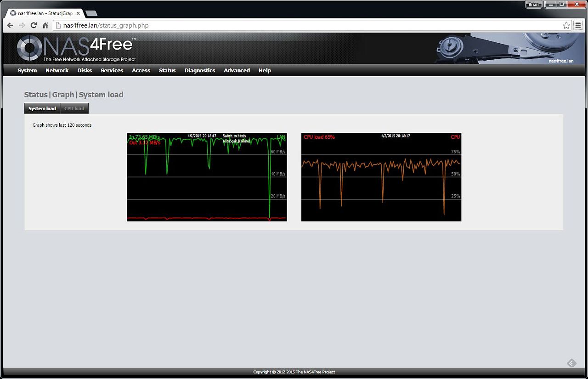588x379 pixels.
Task: Open a new browser tab
Action: (x=91, y=13)
